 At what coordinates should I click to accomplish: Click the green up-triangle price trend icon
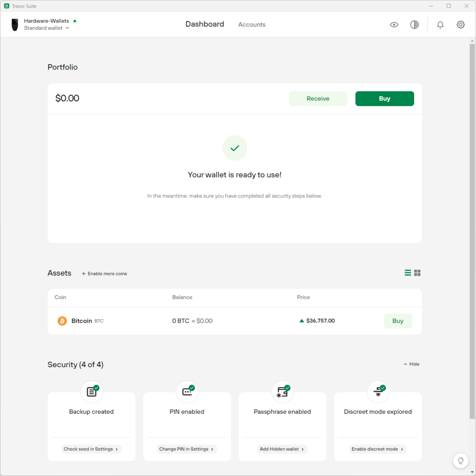click(x=301, y=321)
